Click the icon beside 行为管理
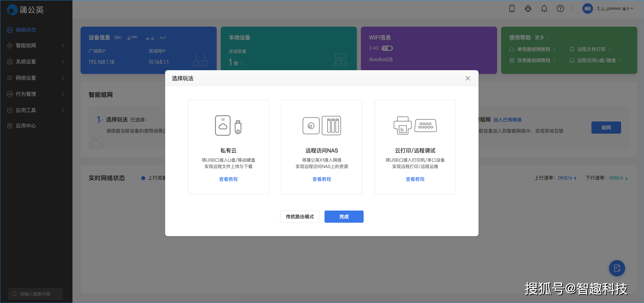Screen dimensions: 644x303 click(10, 94)
